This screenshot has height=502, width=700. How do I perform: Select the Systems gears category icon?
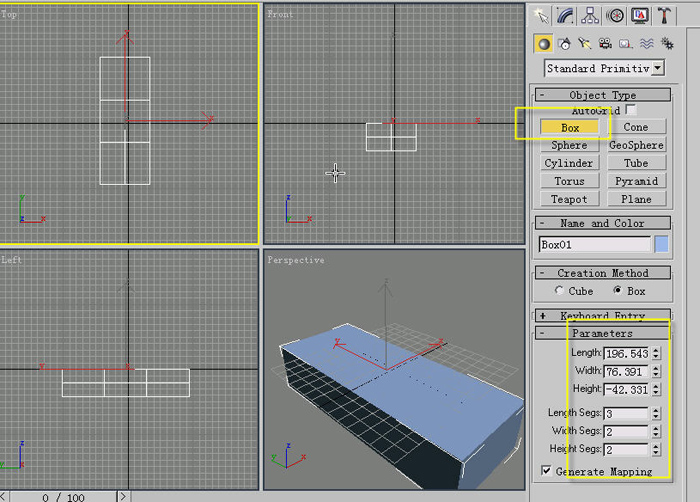pos(667,44)
